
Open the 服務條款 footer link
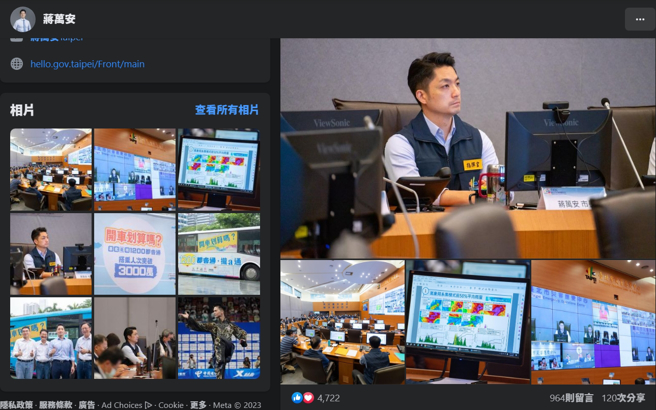point(55,405)
